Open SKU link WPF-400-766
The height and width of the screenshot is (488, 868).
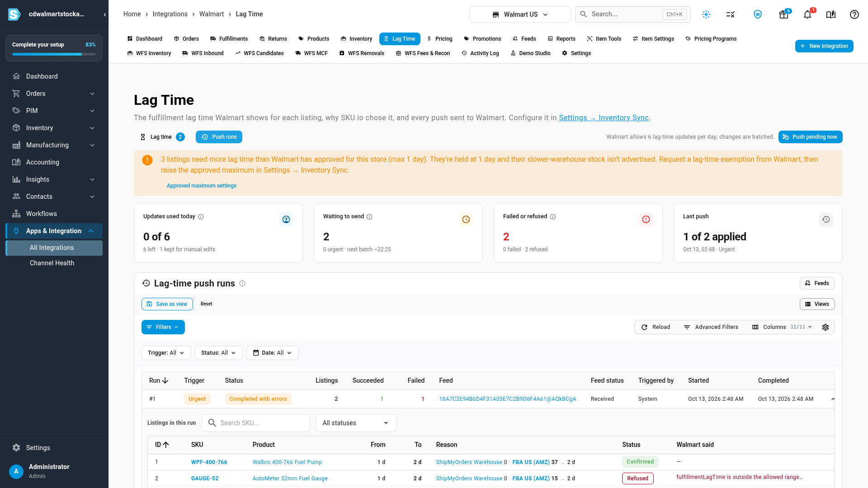pyautogui.click(x=209, y=462)
